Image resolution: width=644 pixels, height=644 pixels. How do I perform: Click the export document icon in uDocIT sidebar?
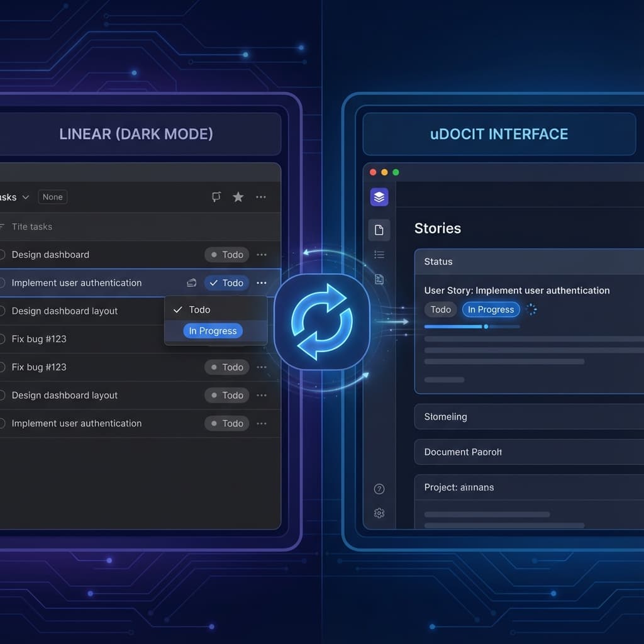pyautogui.click(x=379, y=280)
